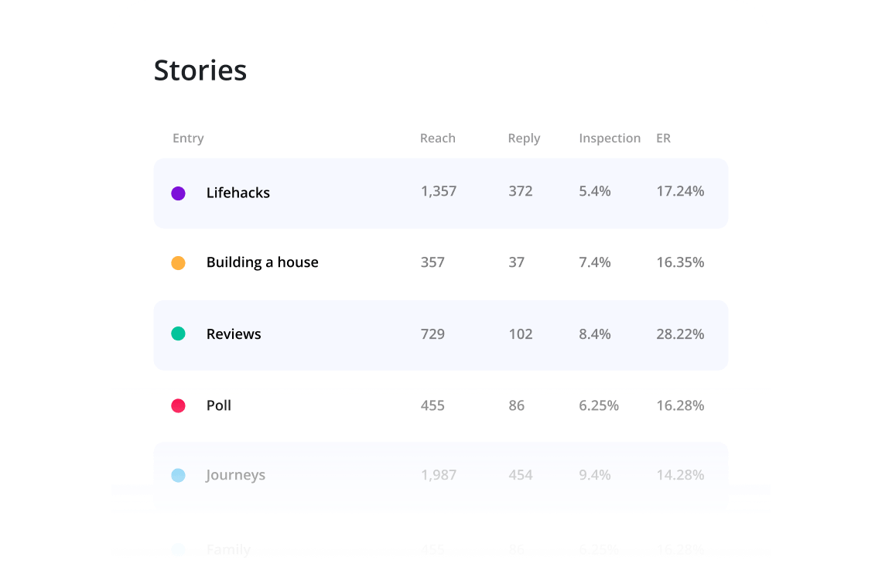Click the Stories heading
This screenshot has height=588, width=882.
[x=200, y=70]
